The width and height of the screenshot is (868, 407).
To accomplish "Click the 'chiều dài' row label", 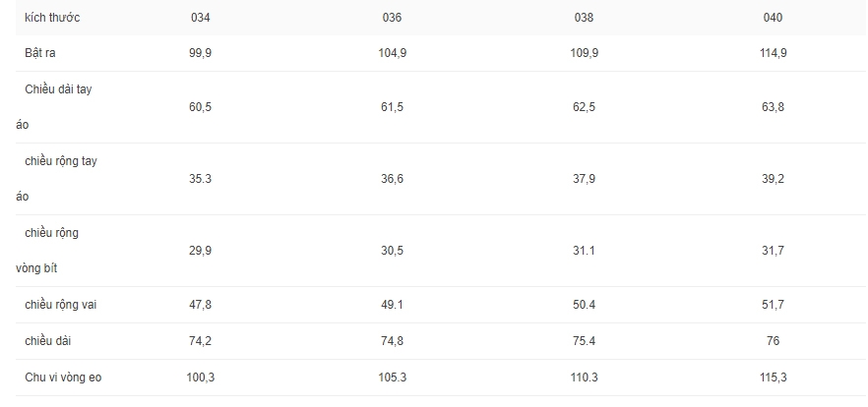I will tap(47, 341).
